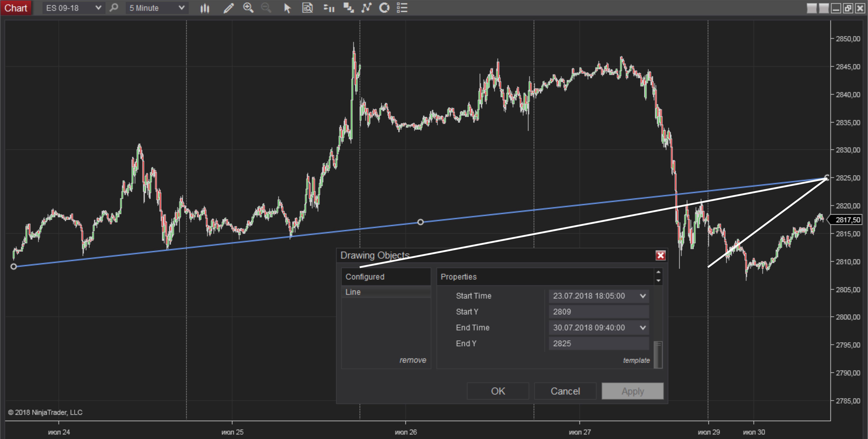
Task: Expand the 5 Minute interval dropdown
Action: coord(181,8)
